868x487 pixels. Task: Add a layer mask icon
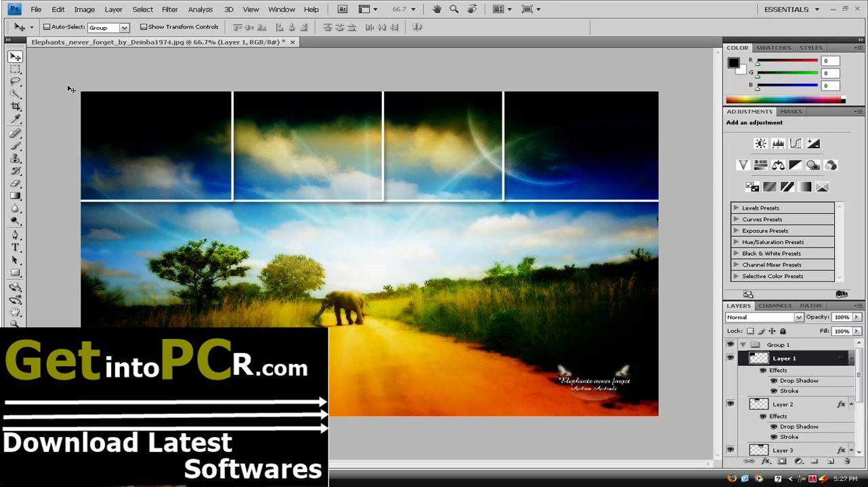coord(782,461)
